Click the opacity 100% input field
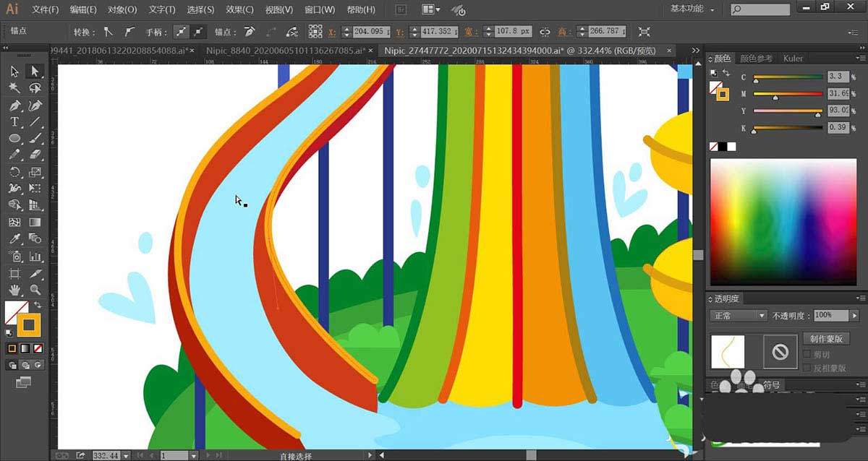Viewport: 868px width, 461px height. 830,316
